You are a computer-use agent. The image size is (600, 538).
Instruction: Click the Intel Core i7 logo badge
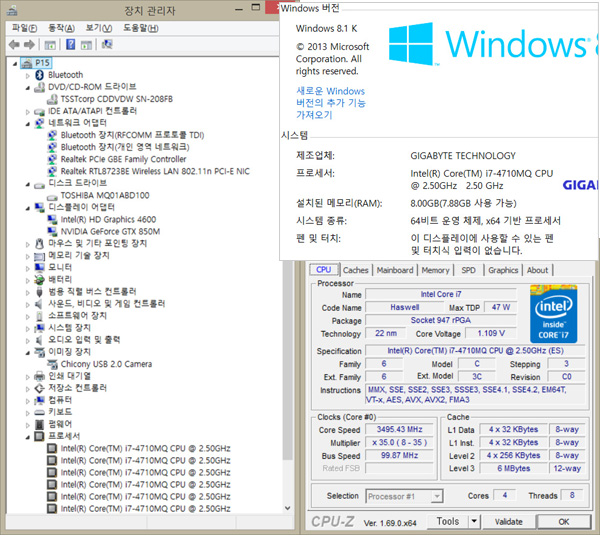coord(553,314)
